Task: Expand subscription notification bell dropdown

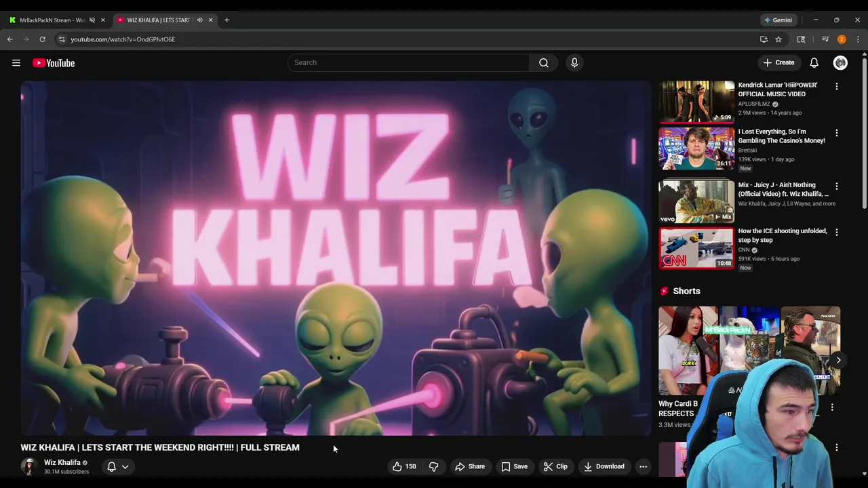Action: point(118,466)
